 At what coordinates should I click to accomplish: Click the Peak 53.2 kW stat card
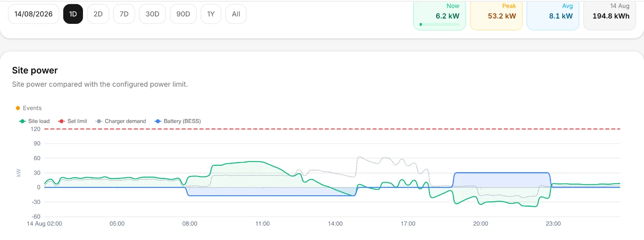click(496, 15)
